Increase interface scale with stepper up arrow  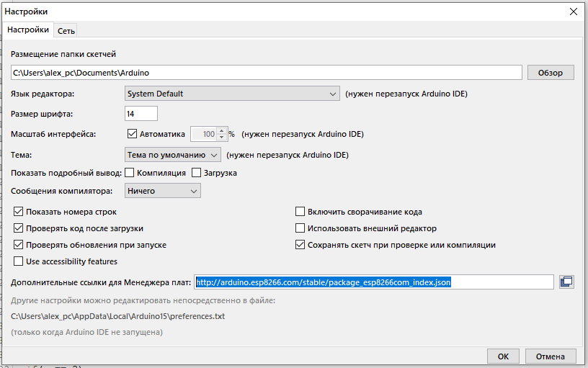[221, 130]
